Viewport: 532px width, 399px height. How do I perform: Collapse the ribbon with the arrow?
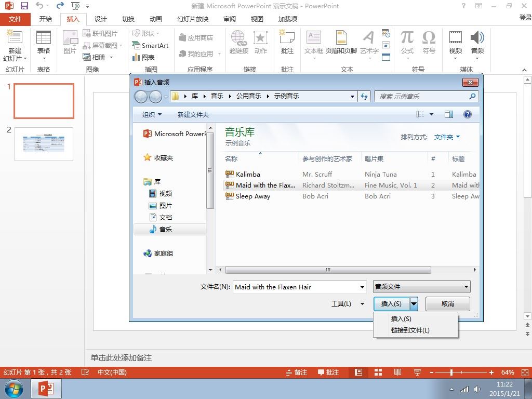pyautogui.click(x=524, y=70)
